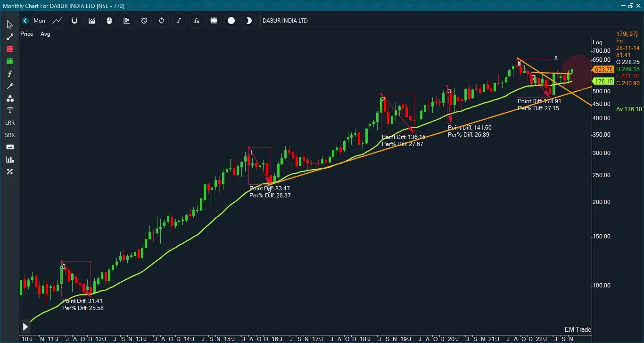Viewport: 644px width, 343px height.
Task: Expand the left-pointing chevron beside Mon
Action: [25, 21]
